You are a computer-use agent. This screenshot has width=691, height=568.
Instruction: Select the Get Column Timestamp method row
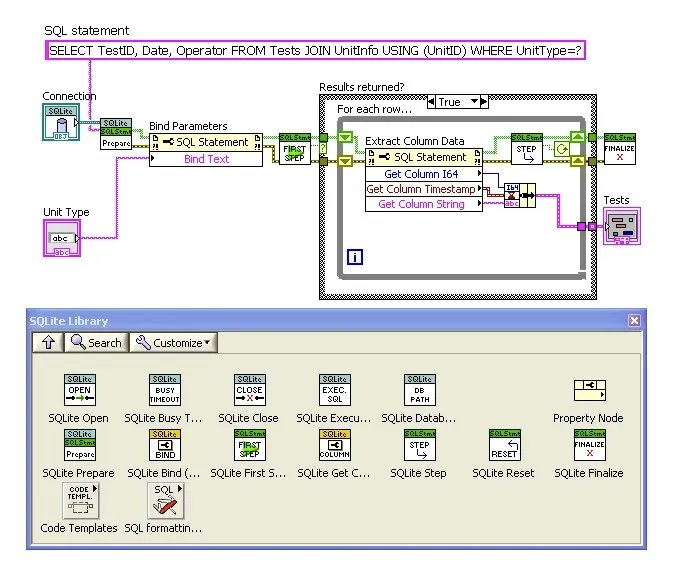pyautogui.click(x=424, y=189)
